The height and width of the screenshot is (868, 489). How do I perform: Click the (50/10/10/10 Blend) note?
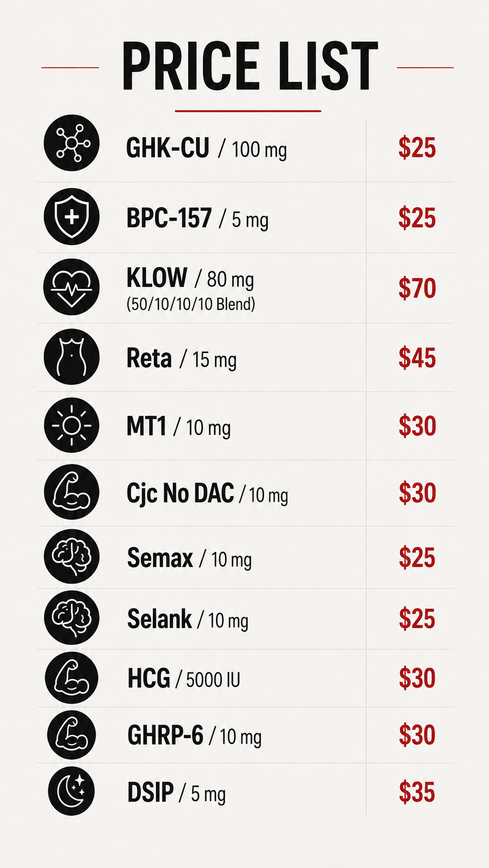point(191,304)
